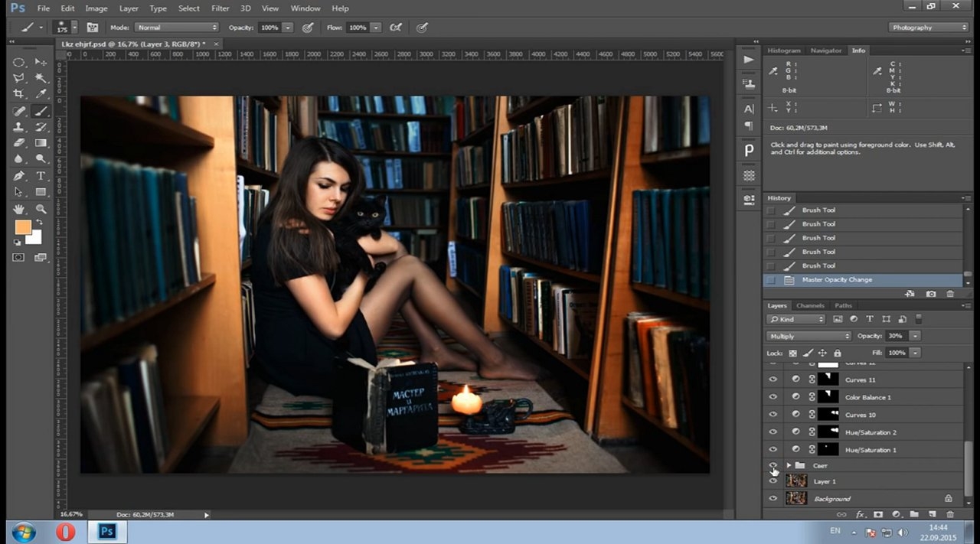Open the Filter menu
The height and width of the screenshot is (544, 980).
tap(220, 8)
